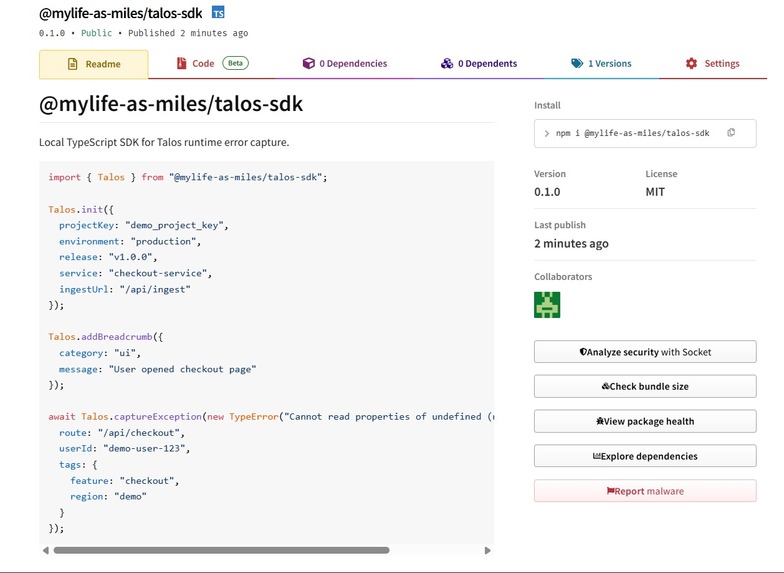Click the MIT license value
Viewport: 784px width, 573px height.
point(655,192)
